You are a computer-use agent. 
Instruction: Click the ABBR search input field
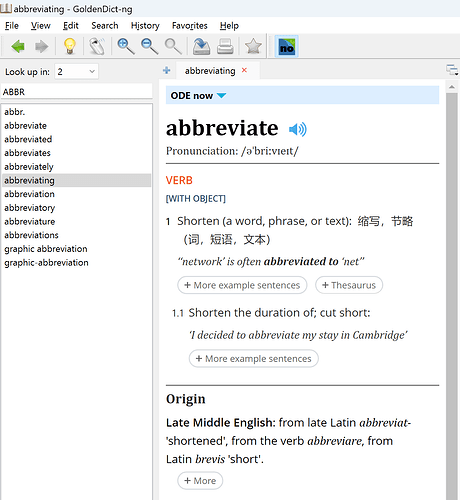(x=77, y=92)
